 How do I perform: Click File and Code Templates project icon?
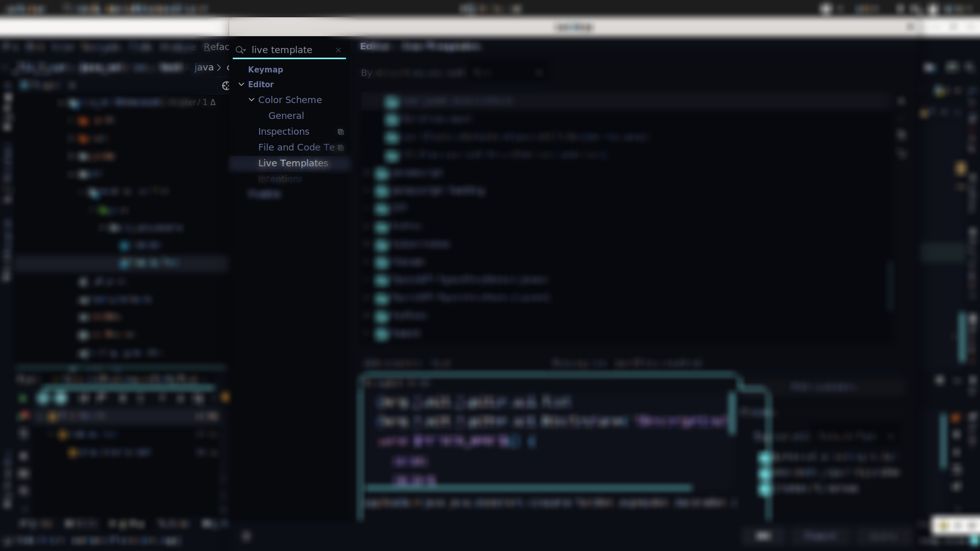[x=340, y=147]
